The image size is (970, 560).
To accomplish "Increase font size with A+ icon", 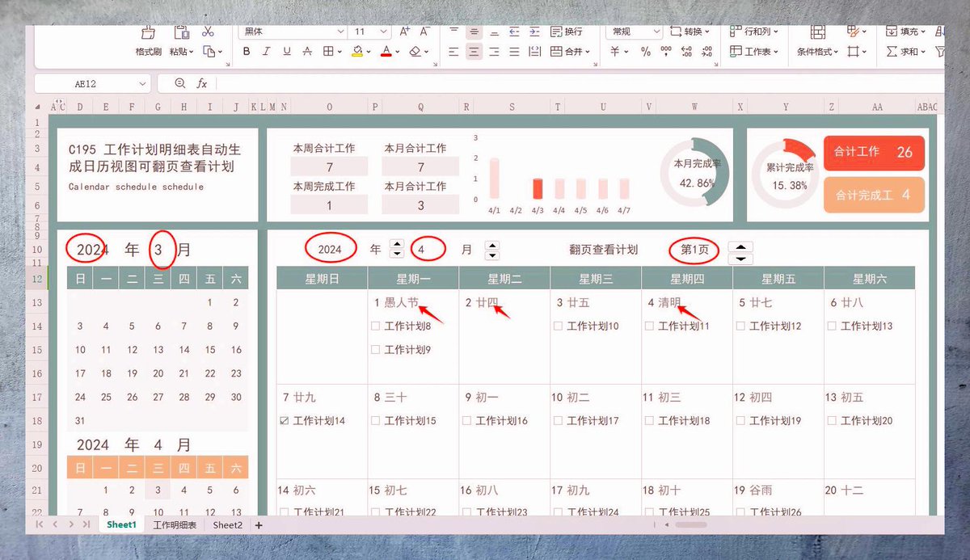I will pyautogui.click(x=405, y=32).
